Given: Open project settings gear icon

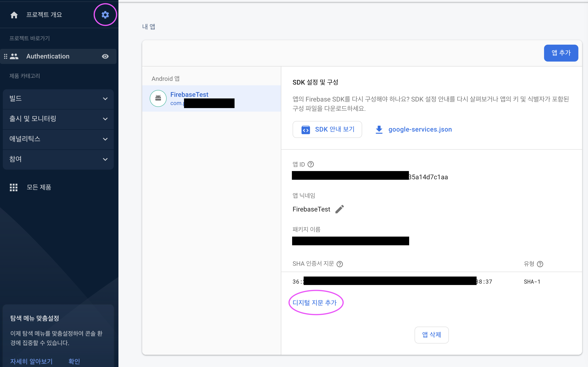Looking at the screenshot, I should tap(105, 15).
